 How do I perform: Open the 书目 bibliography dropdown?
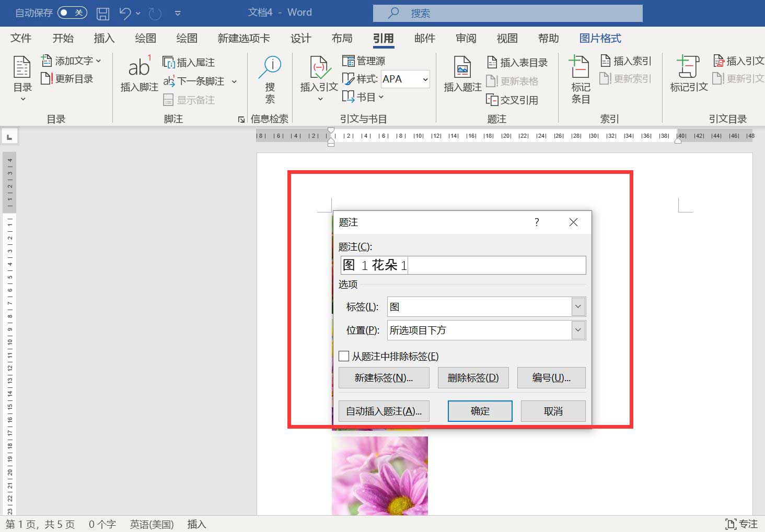tap(363, 97)
